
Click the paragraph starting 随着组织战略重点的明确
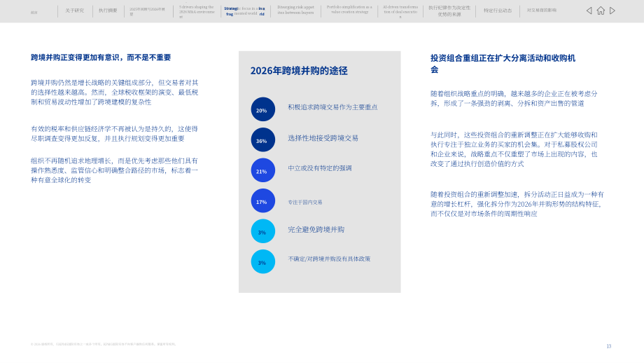[x=513, y=99]
